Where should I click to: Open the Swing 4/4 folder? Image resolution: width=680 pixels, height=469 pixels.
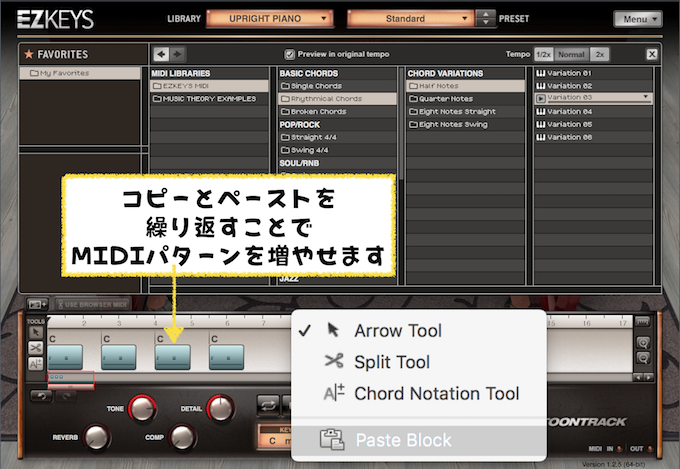[x=337, y=150]
